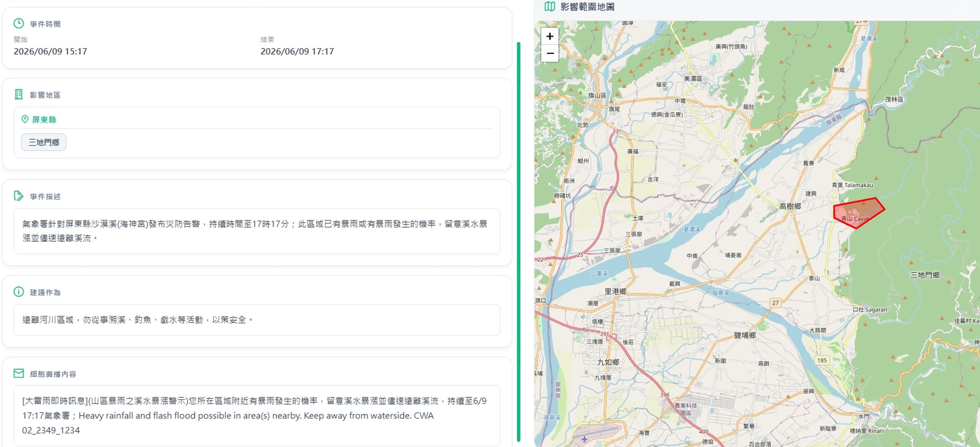Image resolution: width=980 pixels, height=447 pixels.
Task: Click the green vertical scrollbar of details panel
Action: (519, 242)
